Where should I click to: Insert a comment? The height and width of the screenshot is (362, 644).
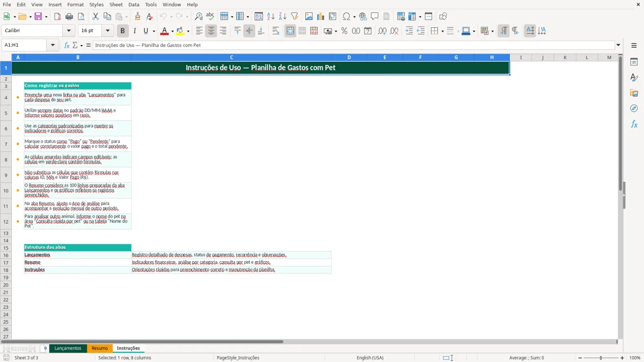click(x=375, y=17)
